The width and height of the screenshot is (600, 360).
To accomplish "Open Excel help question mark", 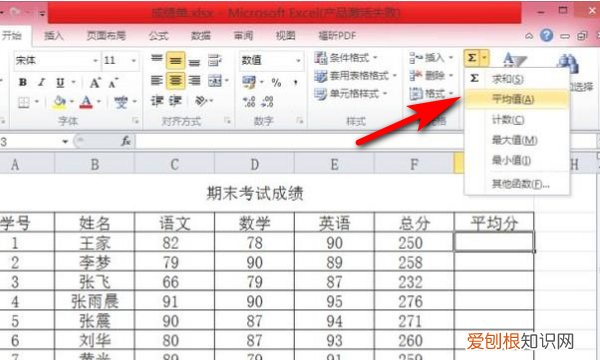I will point(546,36).
